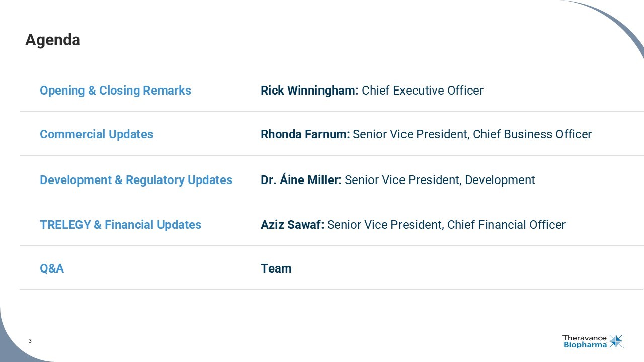Select the Chief Executive Officer title text
The height and width of the screenshot is (362, 644).
(423, 90)
